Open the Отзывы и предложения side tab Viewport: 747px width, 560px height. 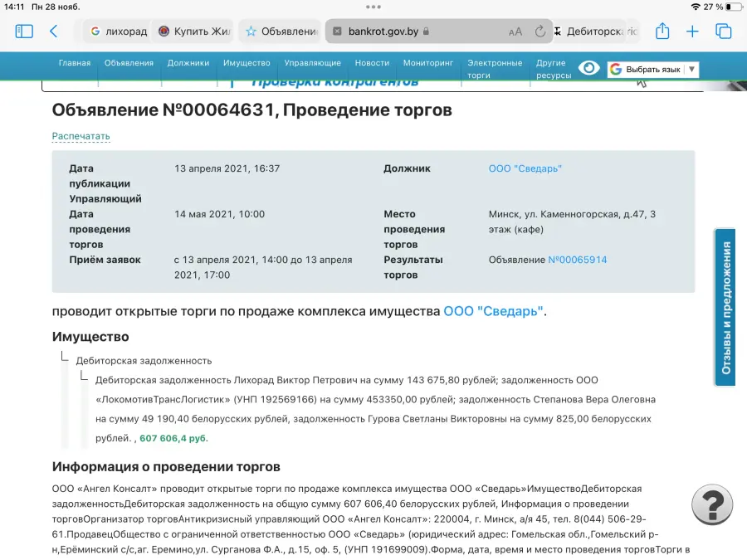[x=725, y=308]
